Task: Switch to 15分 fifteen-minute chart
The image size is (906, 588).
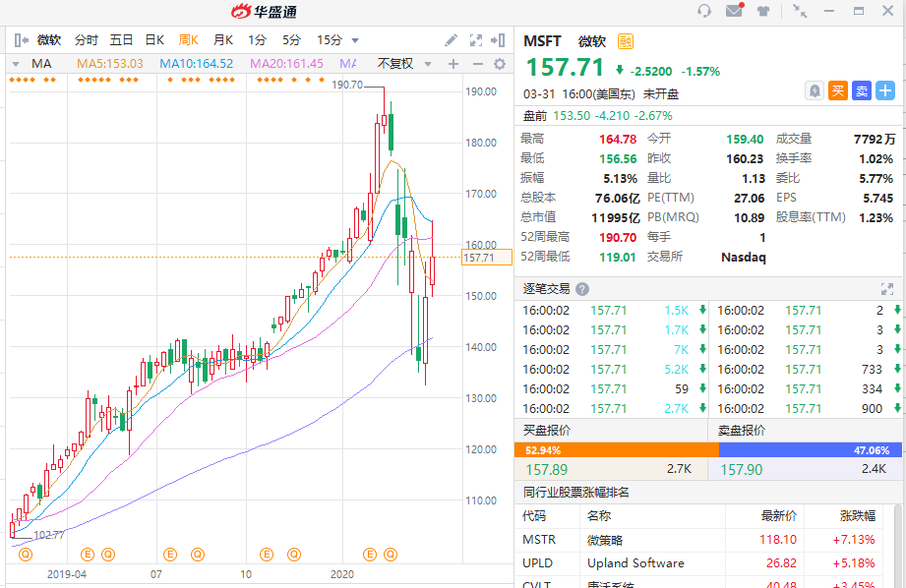Action: point(330,40)
